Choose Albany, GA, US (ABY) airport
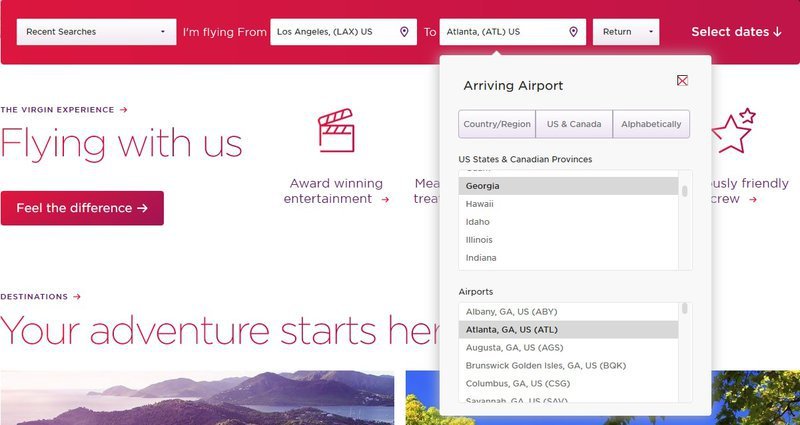 coord(568,312)
